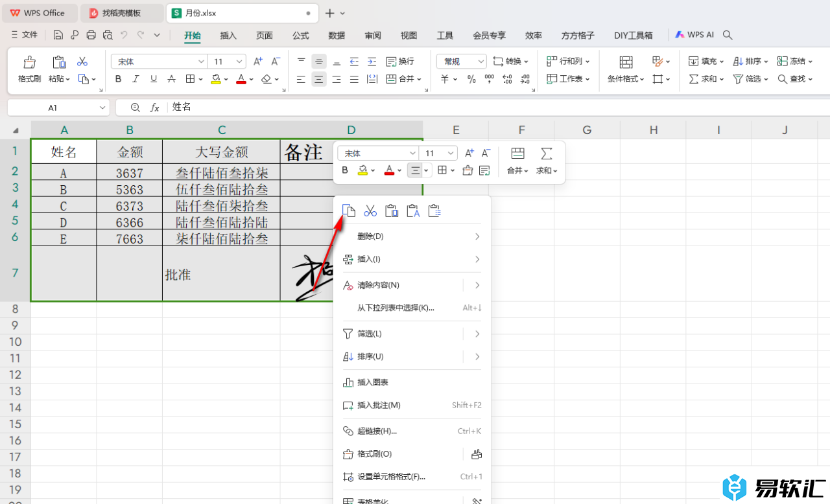Click the WPS AI button
The height and width of the screenshot is (504, 830).
(695, 35)
